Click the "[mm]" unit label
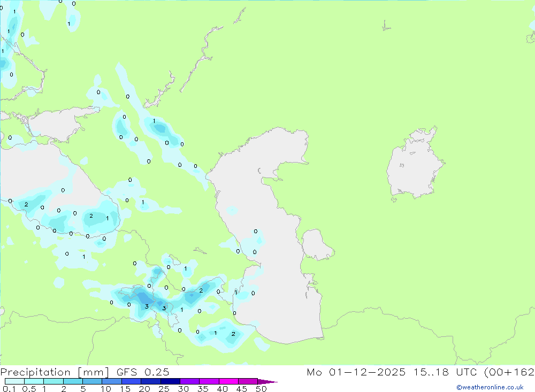Image resolution: width=535 pixels, height=392 pixels. [x=94, y=372]
